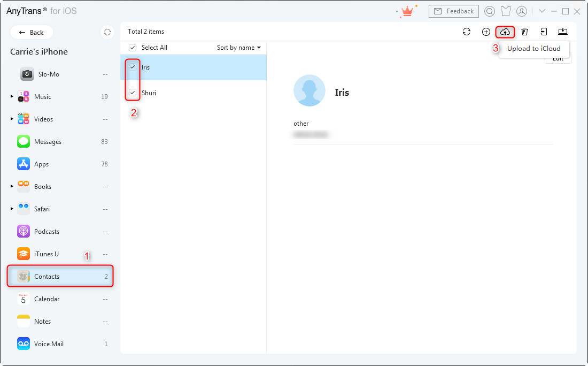Click the Slo-Mo label in sidebar
Screen dimensions: 588x366
tap(49, 74)
